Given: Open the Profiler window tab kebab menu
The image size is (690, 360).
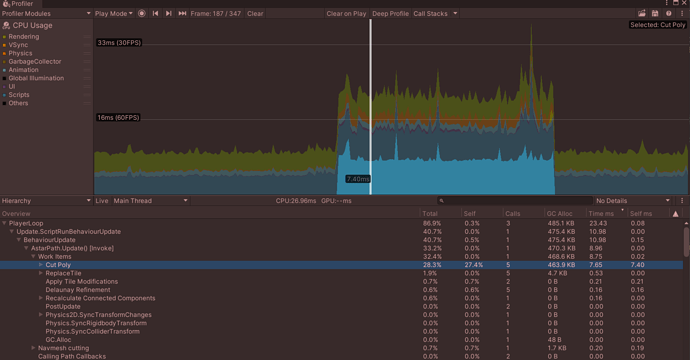Looking at the screenshot, I should tap(667, 3).
